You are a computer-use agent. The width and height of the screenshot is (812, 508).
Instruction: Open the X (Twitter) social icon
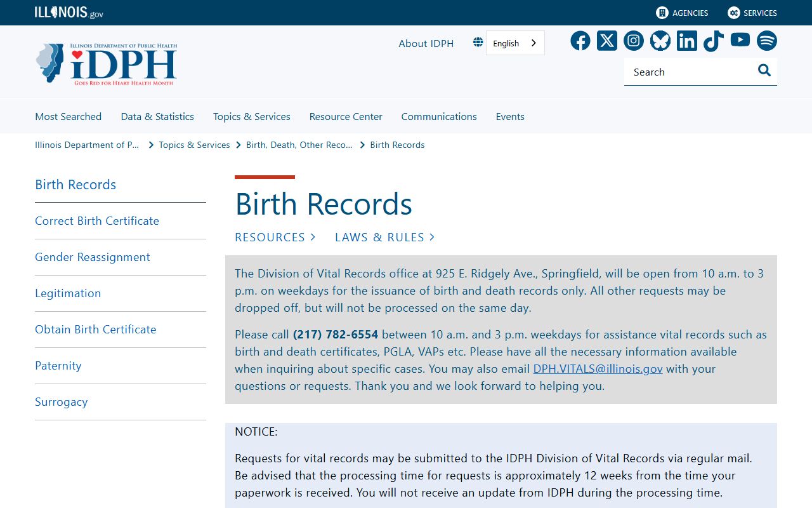pyautogui.click(x=607, y=41)
